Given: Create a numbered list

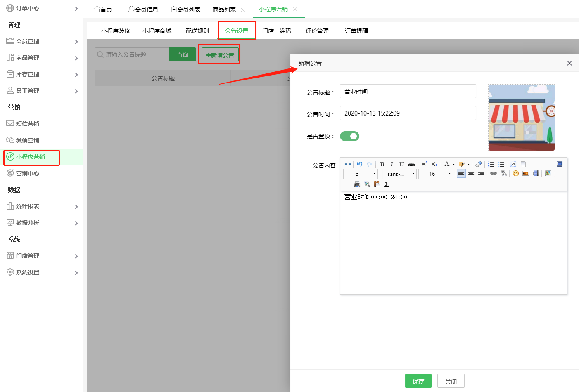Looking at the screenshot, I should [x=491, y=164].
